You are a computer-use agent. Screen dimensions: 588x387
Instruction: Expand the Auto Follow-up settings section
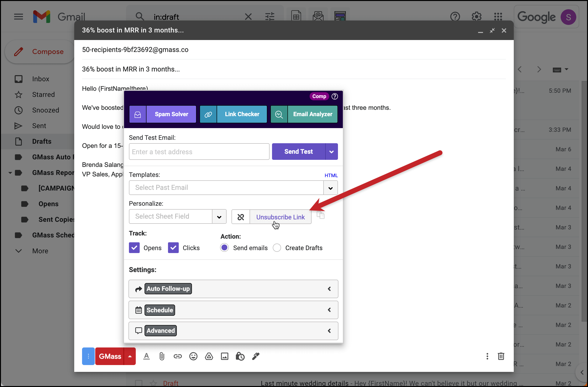[x=233, y=289]
